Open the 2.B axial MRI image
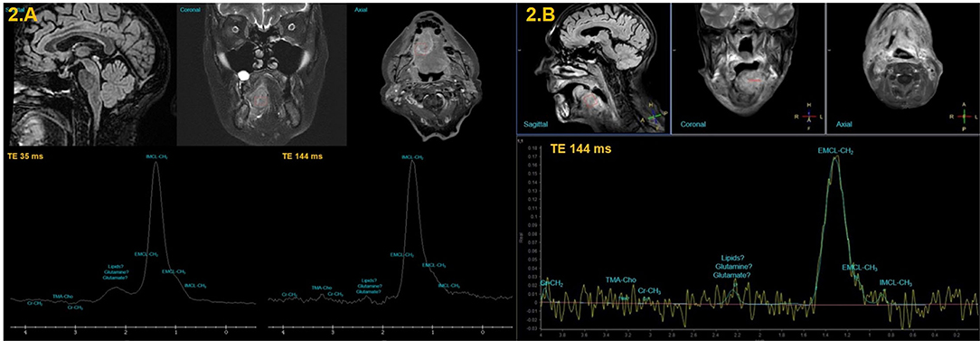980x341 pixels. tap(902, 67)
